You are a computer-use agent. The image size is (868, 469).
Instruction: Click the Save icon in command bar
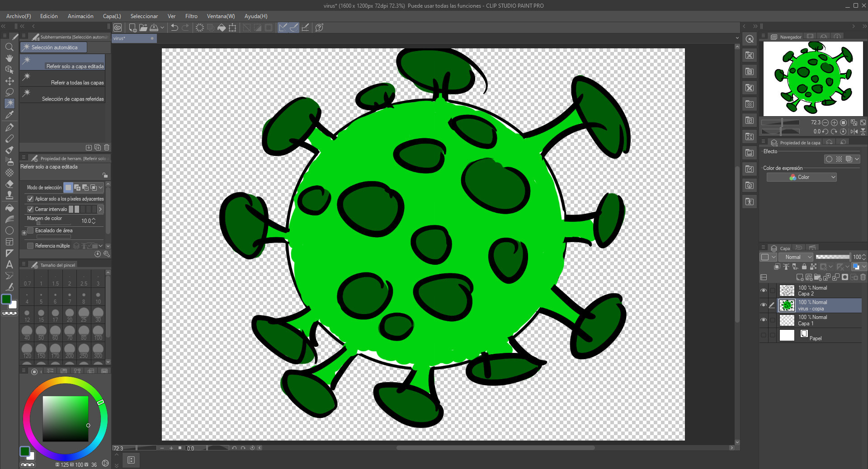[154, 28]
